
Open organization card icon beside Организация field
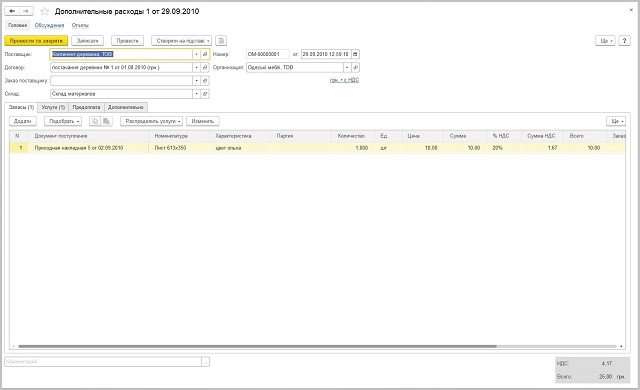(x=355, y=67)
